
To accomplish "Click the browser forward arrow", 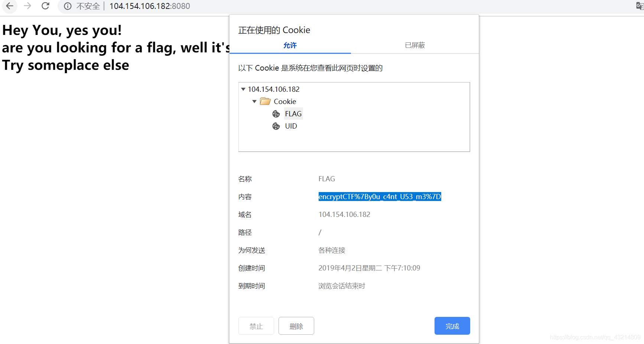I will pos(27,6).
